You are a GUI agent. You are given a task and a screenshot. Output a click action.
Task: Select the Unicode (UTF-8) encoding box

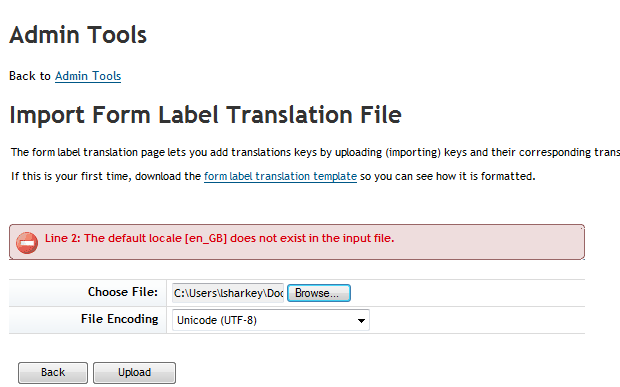(270, 320)
